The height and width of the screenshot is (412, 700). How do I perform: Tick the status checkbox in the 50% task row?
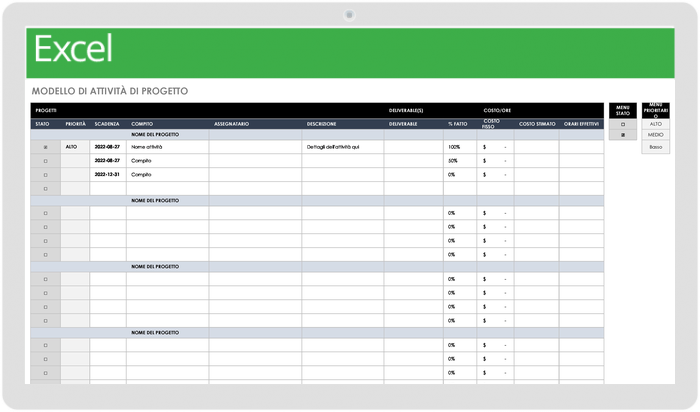tap(46, 161)
